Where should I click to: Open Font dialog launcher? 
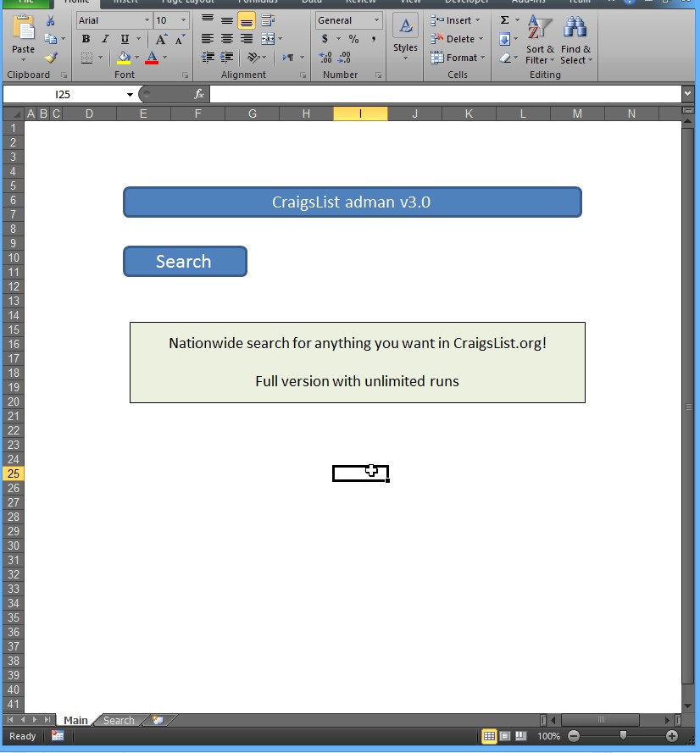[x=185, y=75]
